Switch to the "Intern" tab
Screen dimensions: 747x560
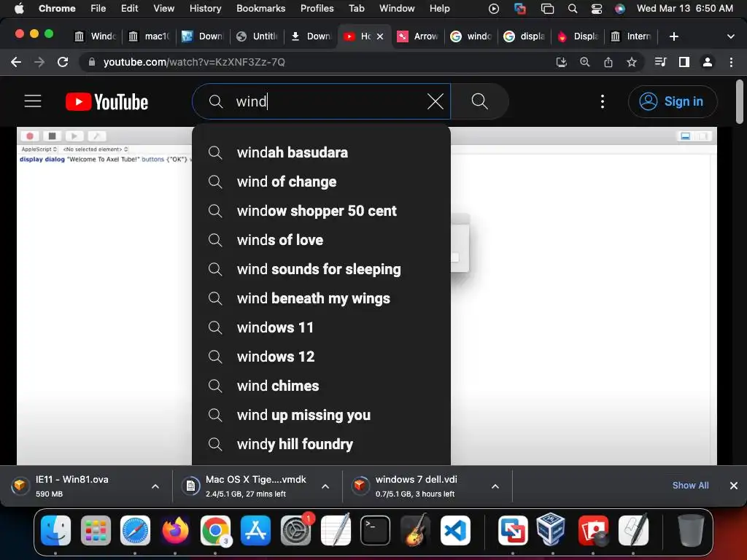click(632, 36)
